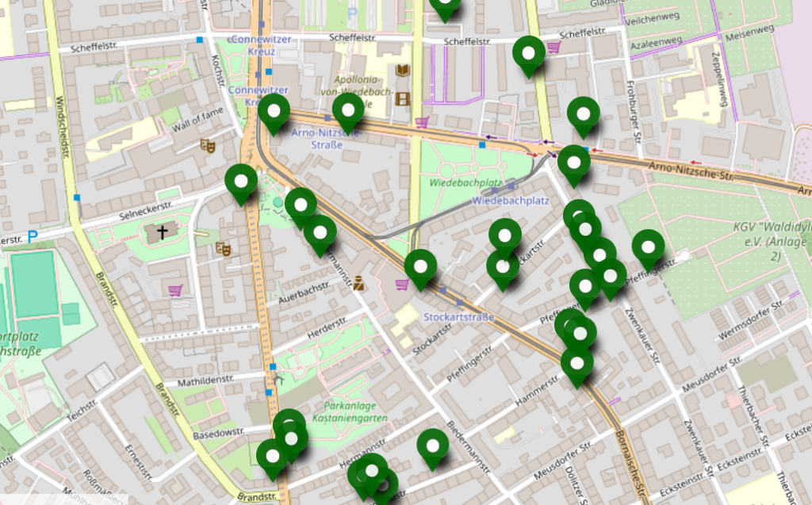Select the green marker on Selneckerstr. corner
812x505 pixels.
click(x=241, y=185)
